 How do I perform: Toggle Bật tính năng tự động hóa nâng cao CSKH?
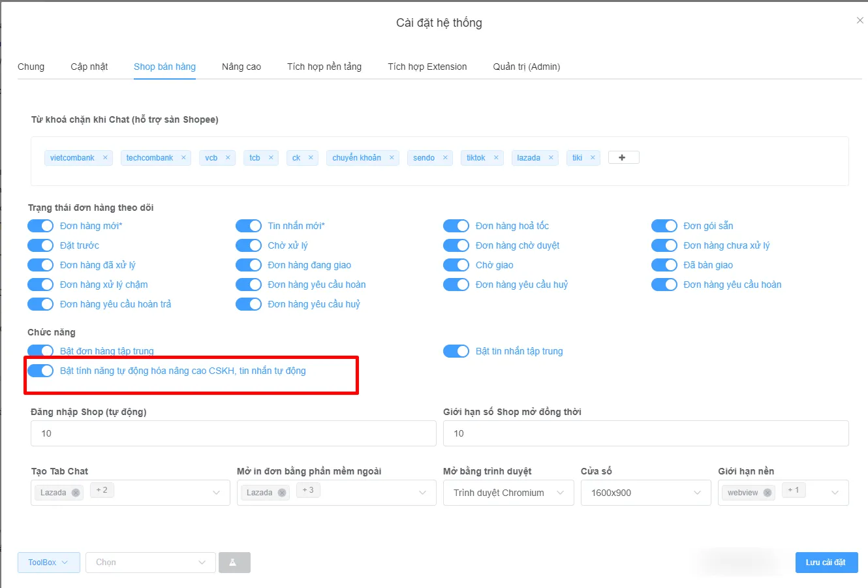click(40, 371)
